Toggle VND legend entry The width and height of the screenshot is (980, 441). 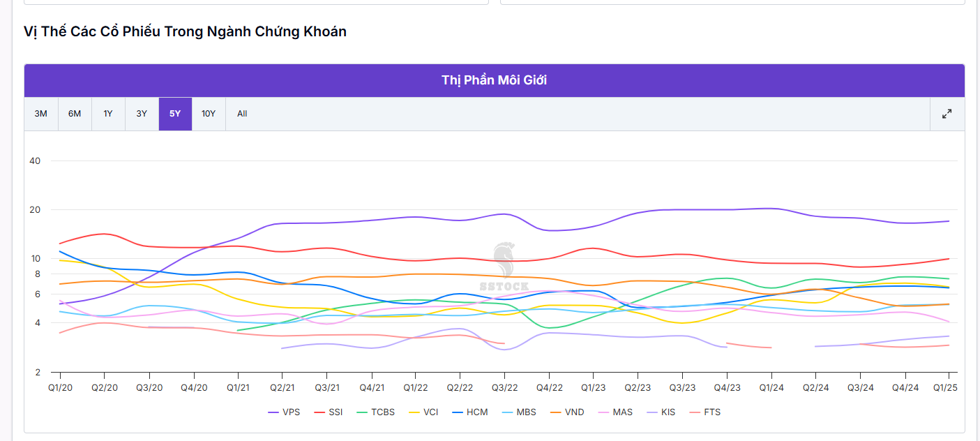568,412
